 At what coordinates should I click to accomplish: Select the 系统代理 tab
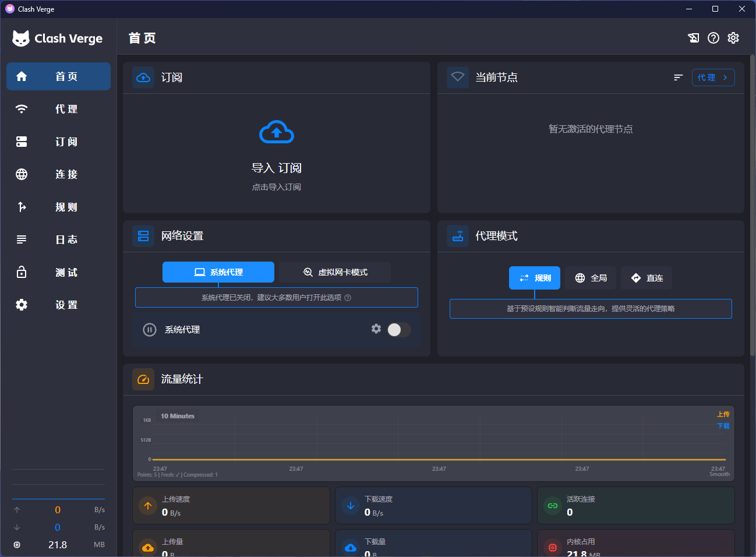[218, 272]
